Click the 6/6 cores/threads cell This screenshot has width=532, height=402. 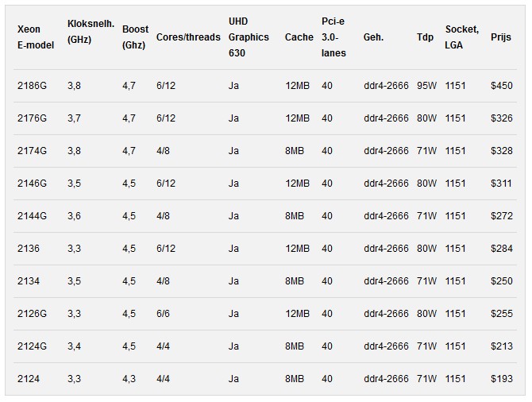(163, 314)
